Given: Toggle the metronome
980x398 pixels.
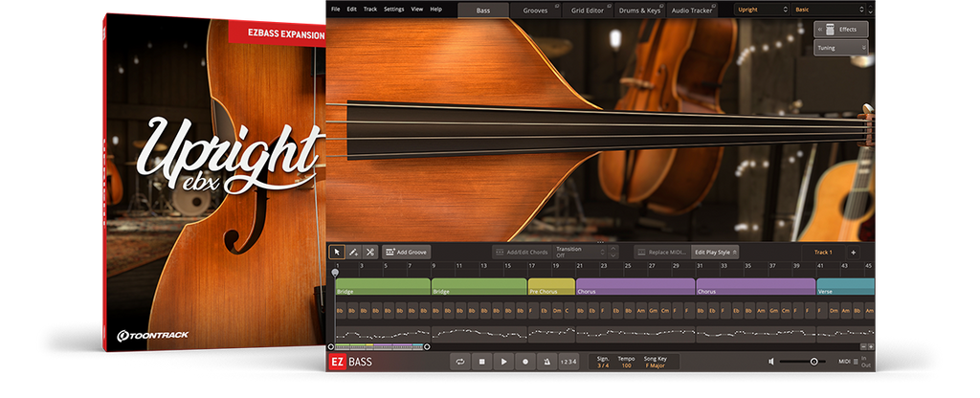Looking at the screenshot, I should coord(547,361).
